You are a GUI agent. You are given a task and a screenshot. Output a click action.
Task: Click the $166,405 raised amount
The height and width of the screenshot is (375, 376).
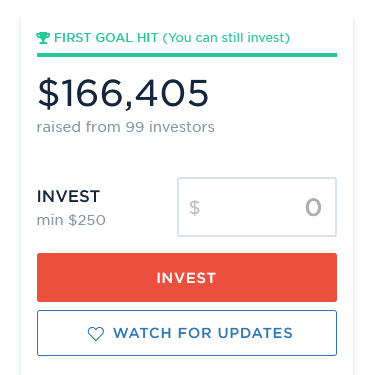(x=123, y=93)
